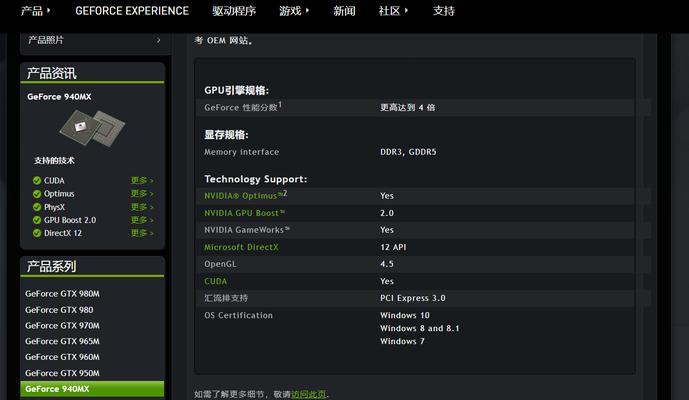Open 更多 link for CUDA

click(x=142, y=181)
